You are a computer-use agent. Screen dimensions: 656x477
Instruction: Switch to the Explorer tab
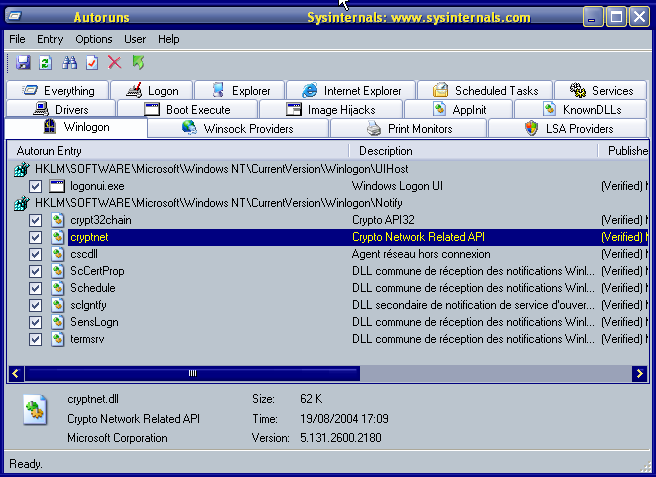pos(240,90)
